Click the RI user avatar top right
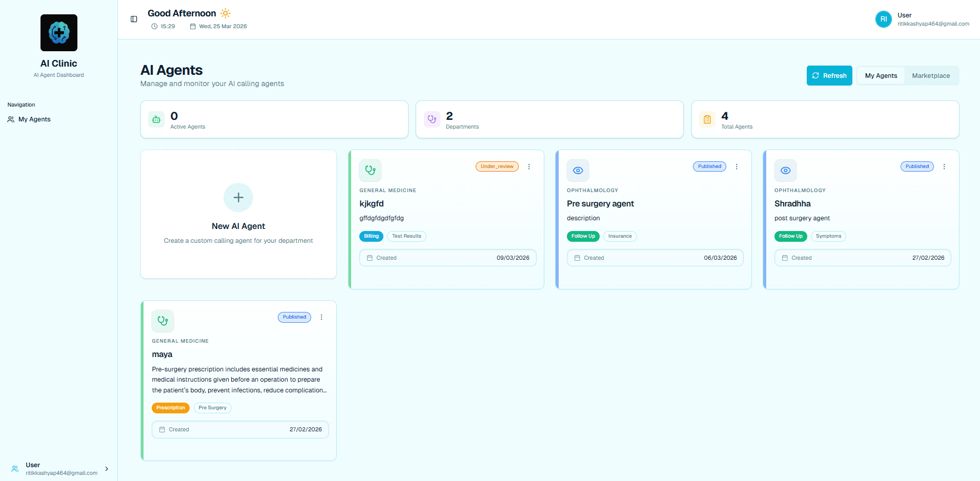The width and height of the screenshot is (980, 481). tap(883, 19)
